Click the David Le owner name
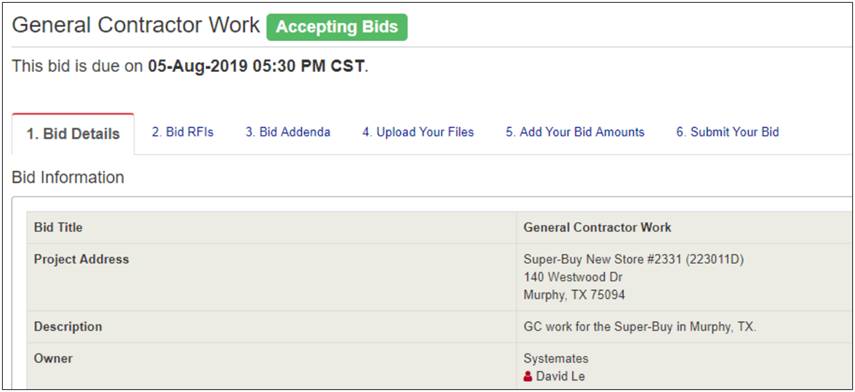855x392 pixels. point(561,376)
